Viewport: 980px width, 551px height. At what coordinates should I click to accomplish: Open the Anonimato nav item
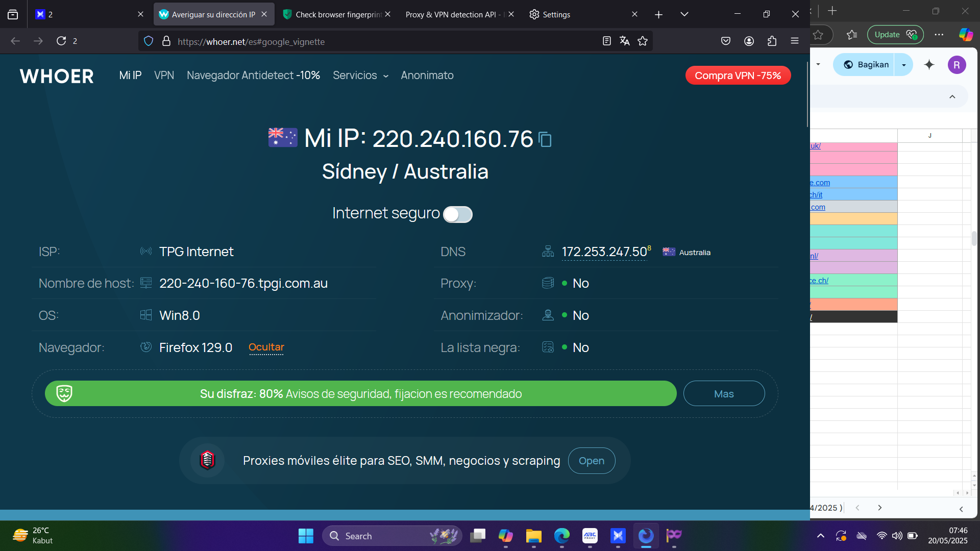pos(427,76)
